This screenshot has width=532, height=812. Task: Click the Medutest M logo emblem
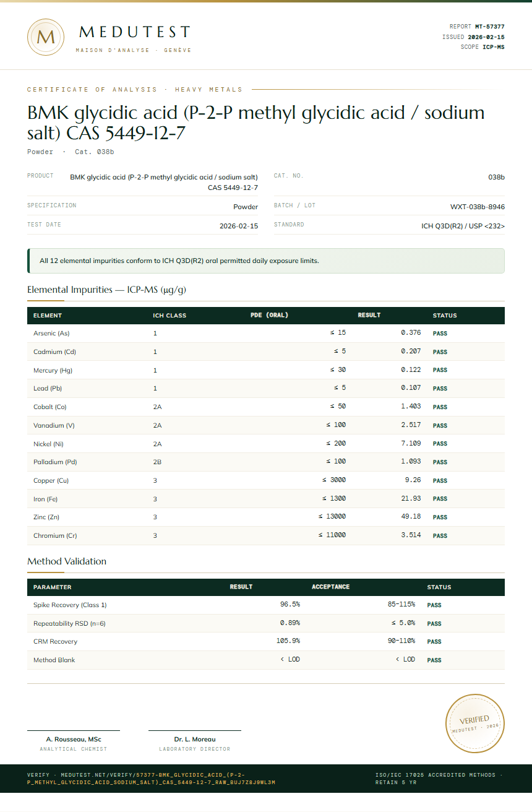(46, 37)
